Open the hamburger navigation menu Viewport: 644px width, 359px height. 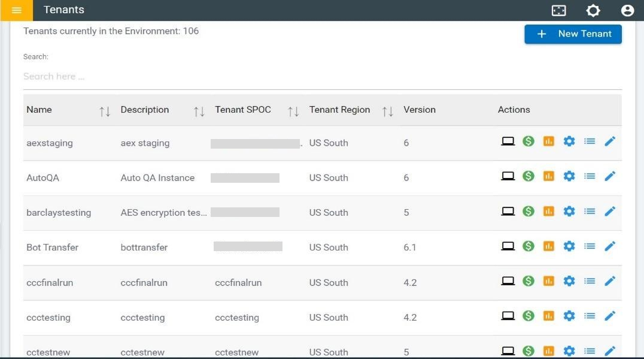pos(16,10)
